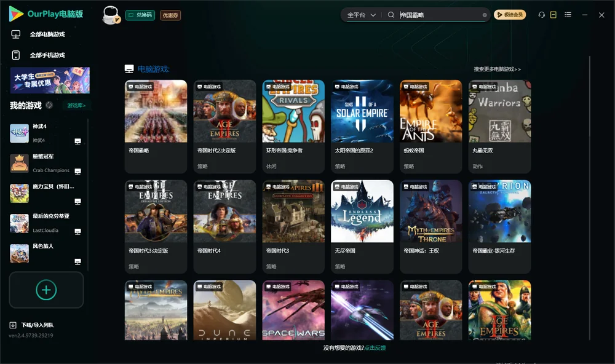Add a game with the plus button
This screenshot has width=615, height=364.
tap(46, 290)
